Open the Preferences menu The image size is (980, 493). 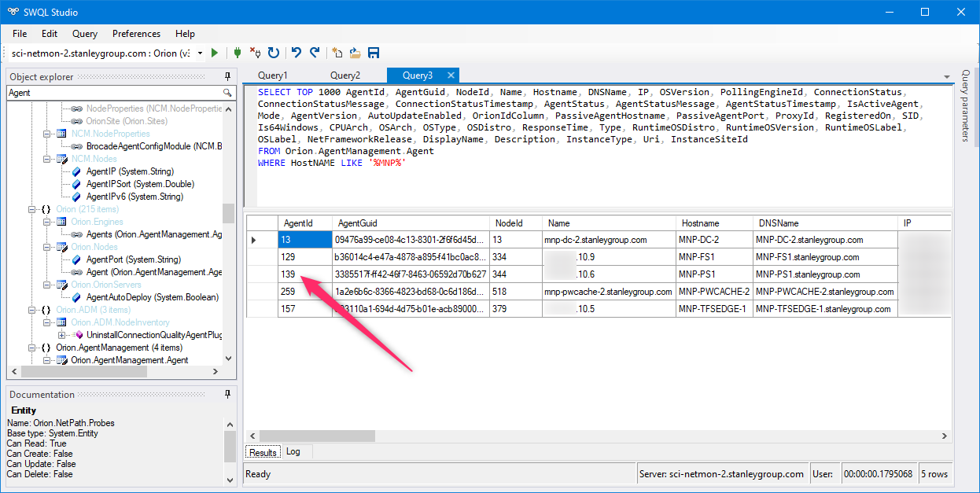(x=136, y=34)
